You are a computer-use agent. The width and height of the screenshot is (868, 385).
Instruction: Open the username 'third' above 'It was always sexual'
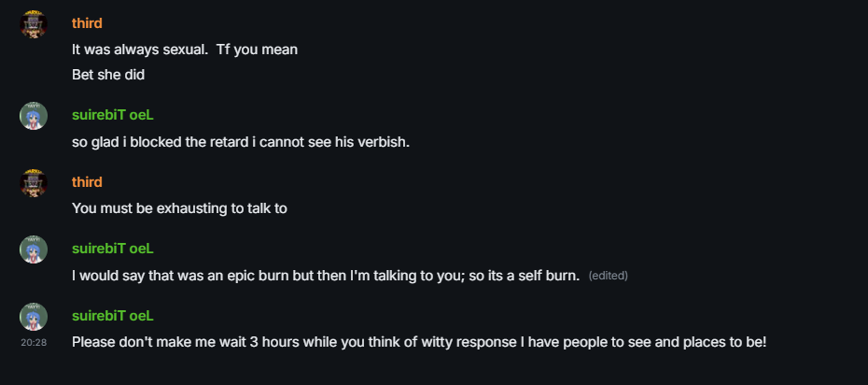(x=87, y=23)
